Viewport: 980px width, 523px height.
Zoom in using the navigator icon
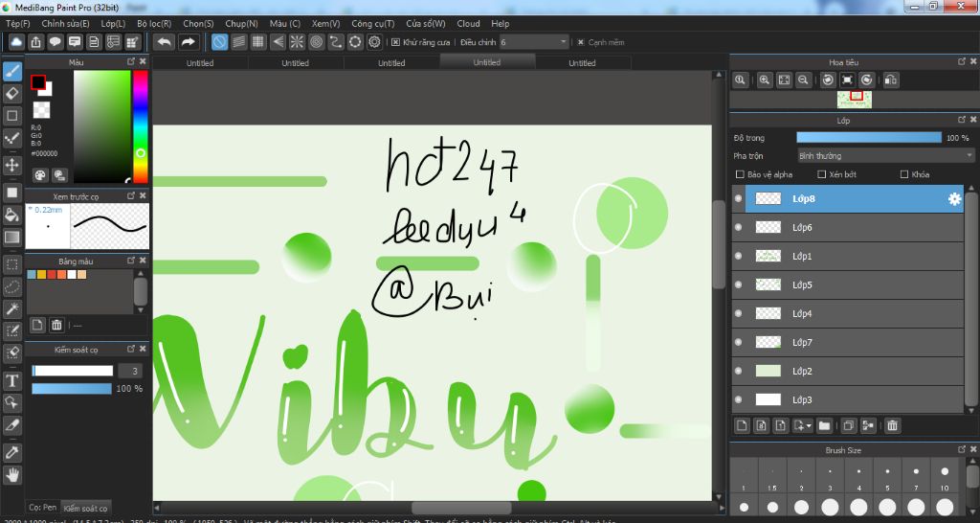765,80
